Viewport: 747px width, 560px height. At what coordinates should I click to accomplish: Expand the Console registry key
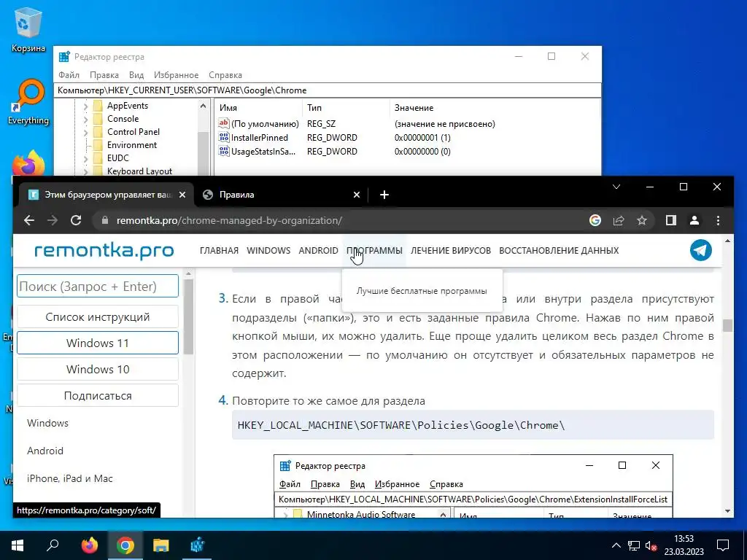[86, 119]
